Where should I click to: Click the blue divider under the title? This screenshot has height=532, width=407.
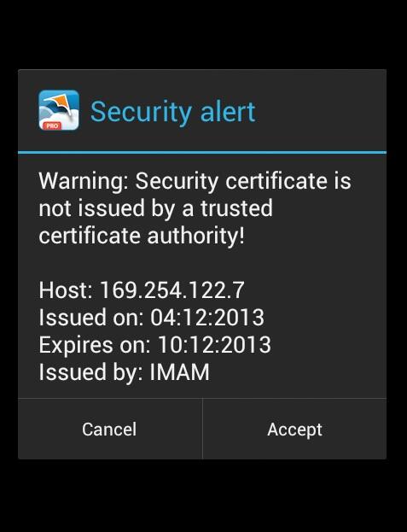[202, 153]
